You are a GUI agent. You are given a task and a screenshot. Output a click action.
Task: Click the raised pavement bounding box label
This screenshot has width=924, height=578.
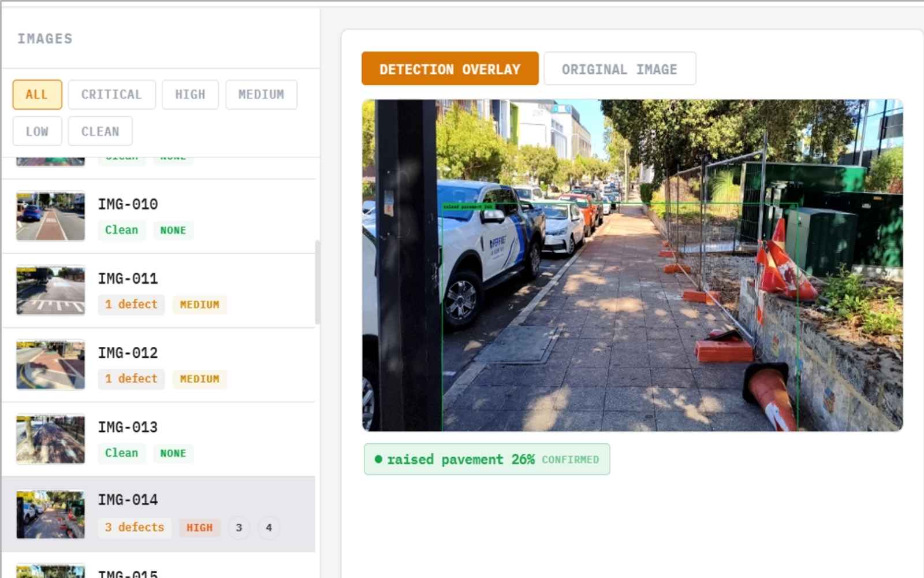[468, 206]
